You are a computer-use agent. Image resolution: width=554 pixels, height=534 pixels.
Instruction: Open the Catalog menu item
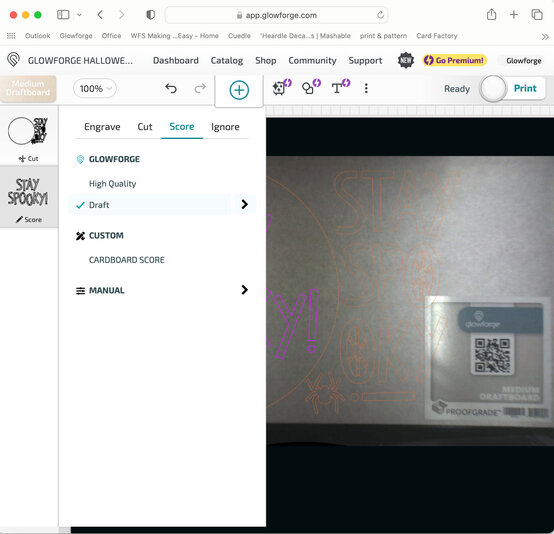[227, 61]
